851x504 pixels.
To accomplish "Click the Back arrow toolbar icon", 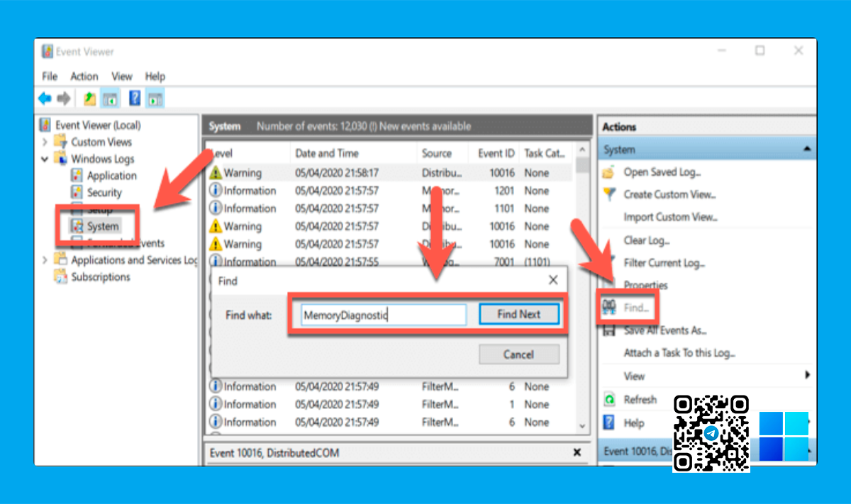I will (x=45, y=98).
